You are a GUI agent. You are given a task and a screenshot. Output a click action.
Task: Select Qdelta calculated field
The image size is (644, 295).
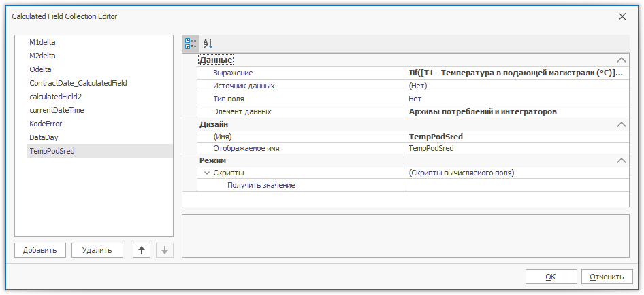click(40, 69)
